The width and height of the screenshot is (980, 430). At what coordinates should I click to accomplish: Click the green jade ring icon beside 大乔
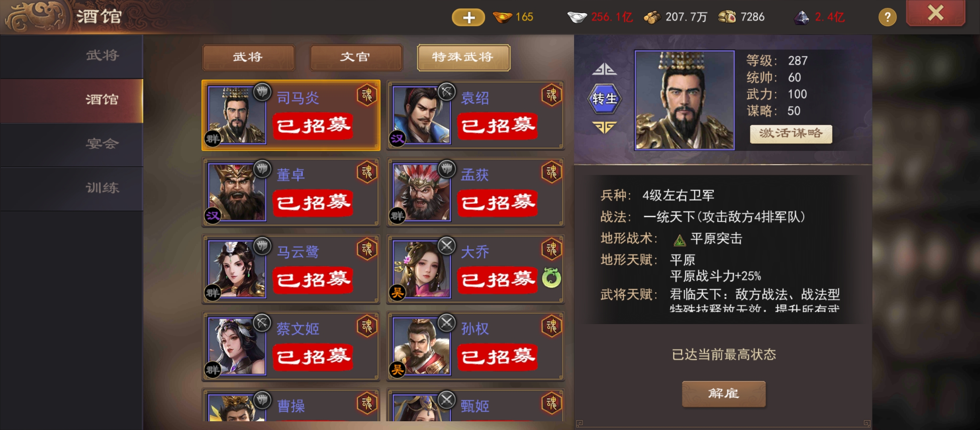pyautogui.click(x=551, y=278)
